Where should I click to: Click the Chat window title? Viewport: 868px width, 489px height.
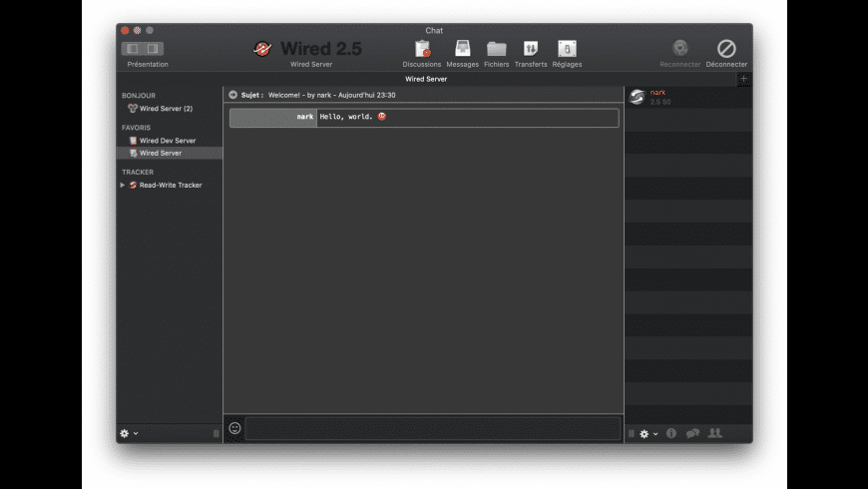pyautogui.click(x=434, y=31)
